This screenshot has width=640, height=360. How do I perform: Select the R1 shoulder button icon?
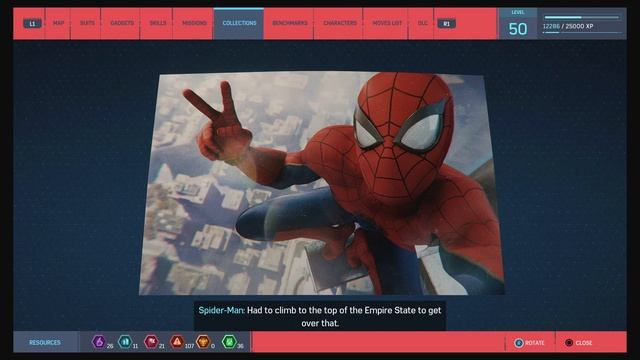tap(446, 24)
